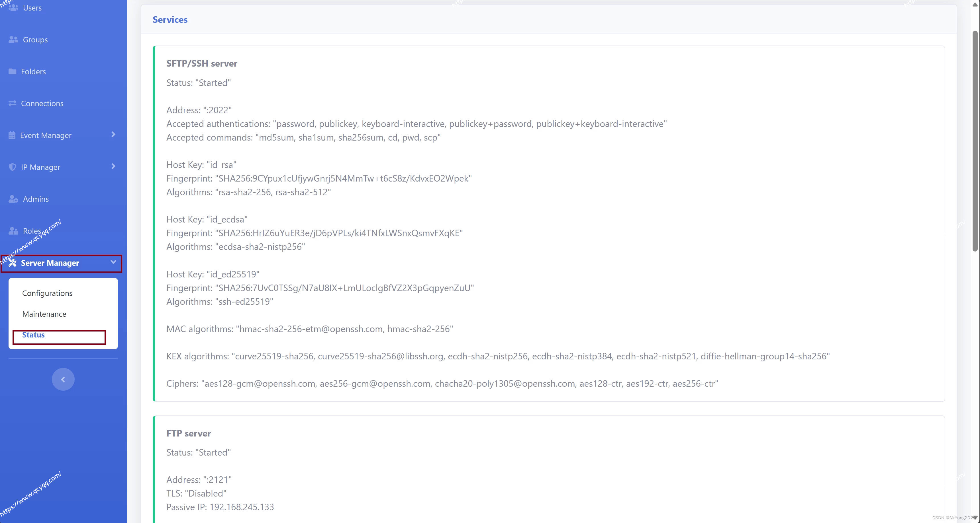This screenshot has height=523, width=980.
Task: Click the Services panel heading
Action: point(170,20)
